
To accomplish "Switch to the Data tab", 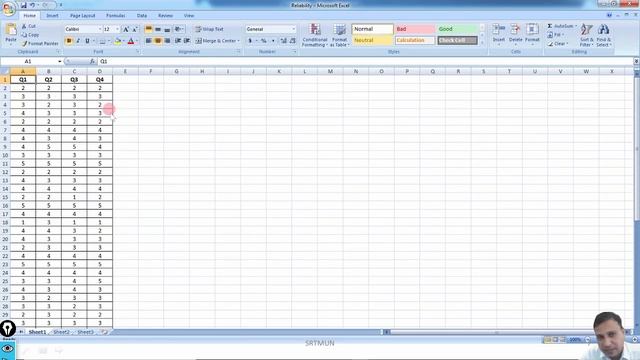I will [x=142, y=16].
